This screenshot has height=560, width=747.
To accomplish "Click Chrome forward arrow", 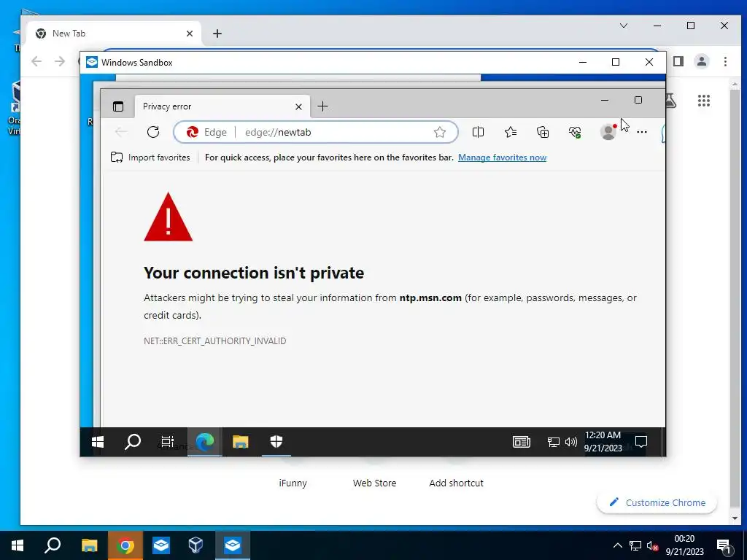I will click(x=60, y=61).
